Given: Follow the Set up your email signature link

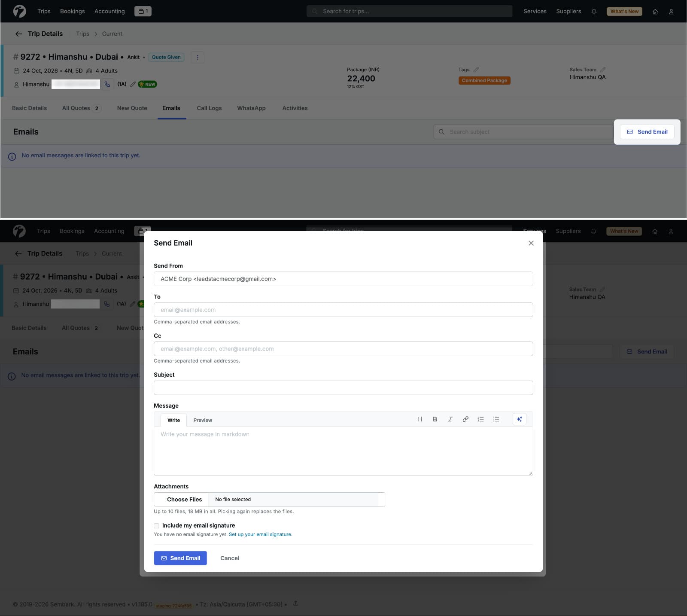Looking at the screenshot, I should pyautogui.click(x=260, y=534).
